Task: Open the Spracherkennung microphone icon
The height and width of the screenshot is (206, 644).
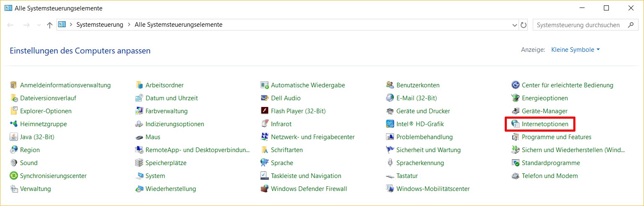Action: [390, 163]
